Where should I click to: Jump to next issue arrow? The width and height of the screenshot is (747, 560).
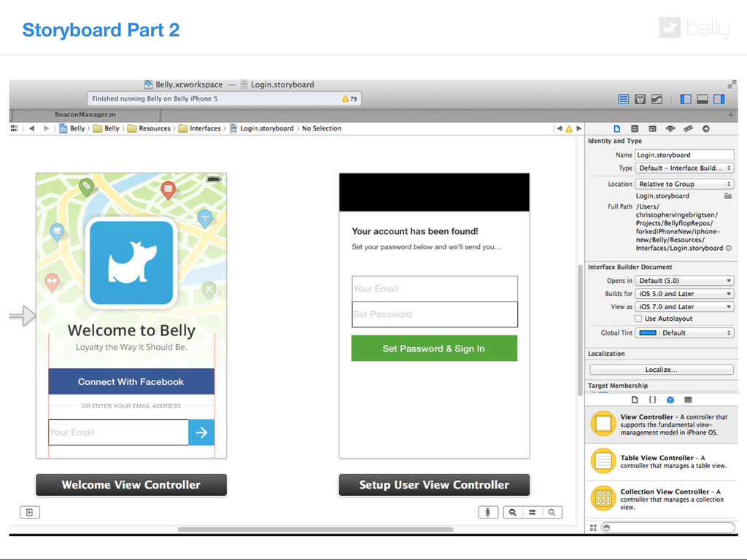tap(578, 128)
